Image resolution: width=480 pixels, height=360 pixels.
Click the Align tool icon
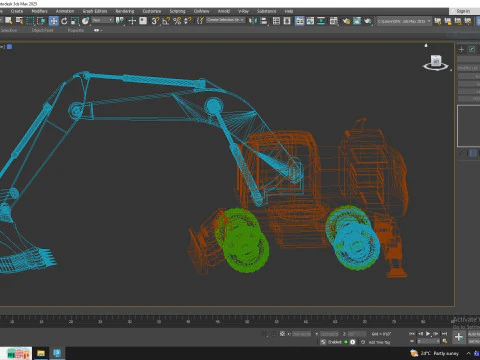pyautogui.click(x=264, y=21)
